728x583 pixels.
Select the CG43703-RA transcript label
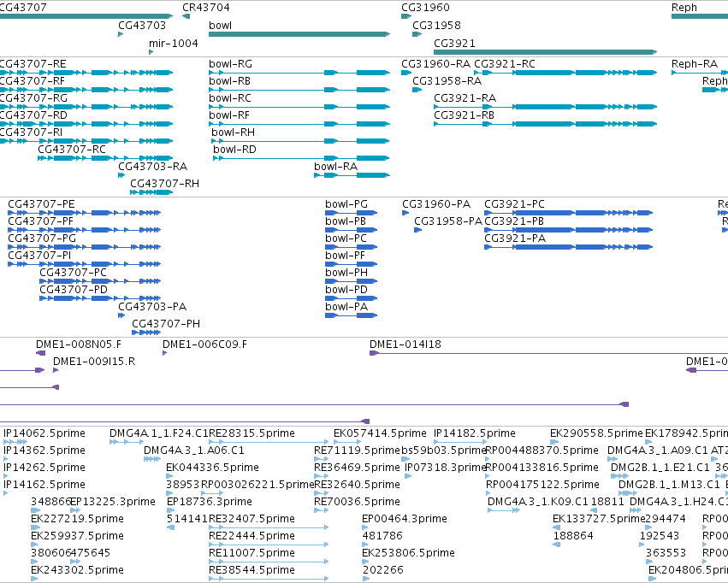pos(153,167)
